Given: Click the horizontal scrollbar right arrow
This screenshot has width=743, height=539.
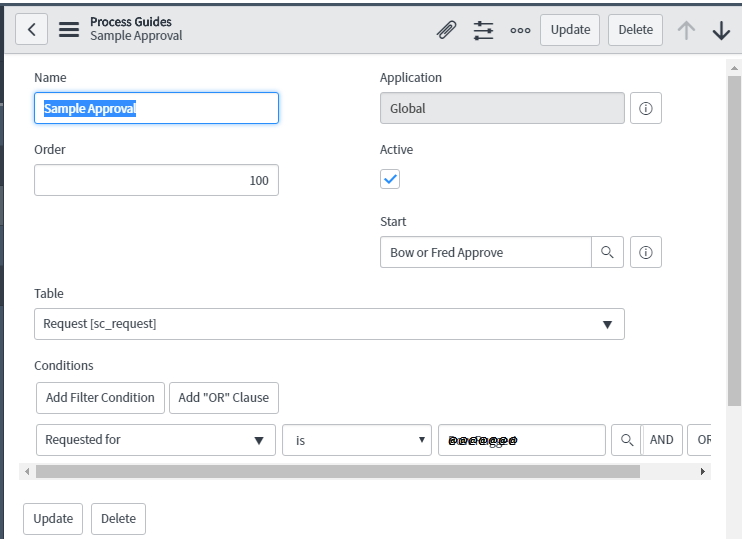Looking at the screenshot, I should point(703,471).
